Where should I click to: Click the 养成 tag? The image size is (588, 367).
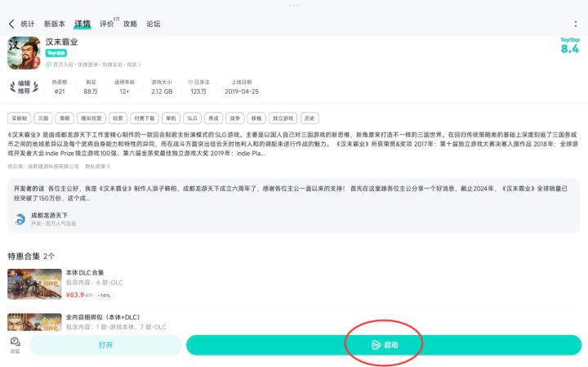pyautogui.click(x=213, y=119)
